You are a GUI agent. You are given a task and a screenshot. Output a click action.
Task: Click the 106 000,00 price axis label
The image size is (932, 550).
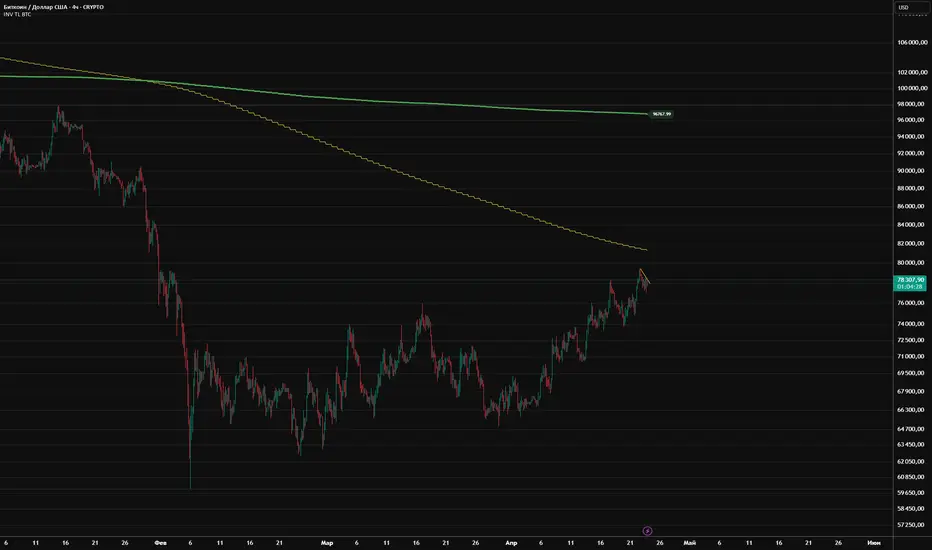coord(912,43)
